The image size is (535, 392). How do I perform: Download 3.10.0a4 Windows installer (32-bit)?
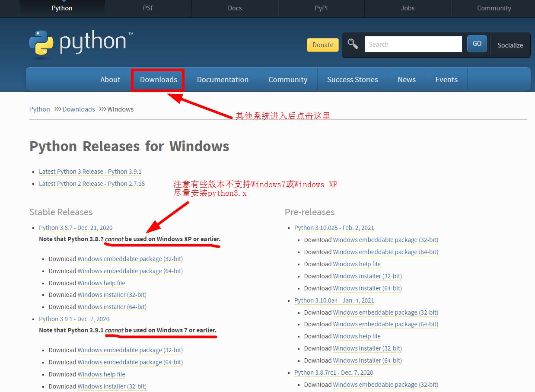pos(367,348)
